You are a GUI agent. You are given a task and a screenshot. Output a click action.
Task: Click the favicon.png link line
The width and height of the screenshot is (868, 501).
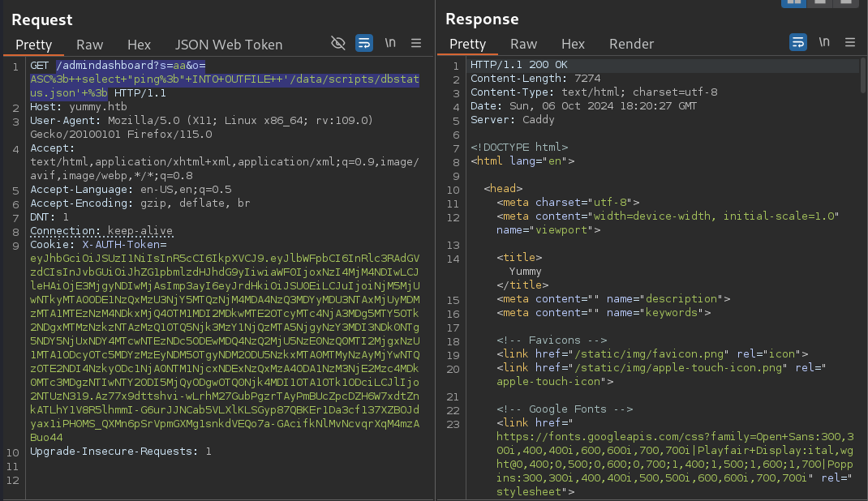[x=652, y=354]
